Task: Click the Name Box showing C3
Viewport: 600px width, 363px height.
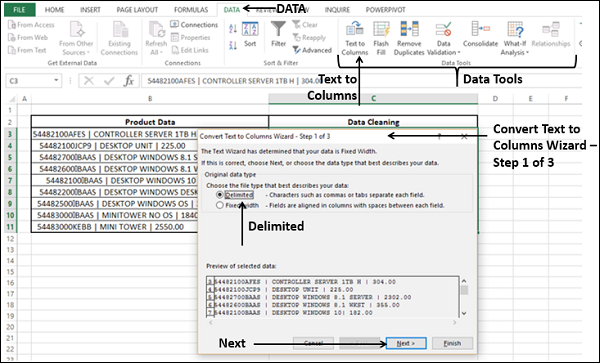Action: point(29,81)
